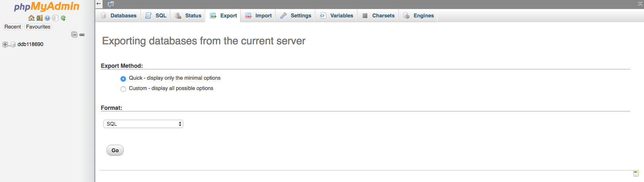This screenshot has width=644, height=182.
Task: Expand the ddb118690 database tree
Action: coord(5,44)
